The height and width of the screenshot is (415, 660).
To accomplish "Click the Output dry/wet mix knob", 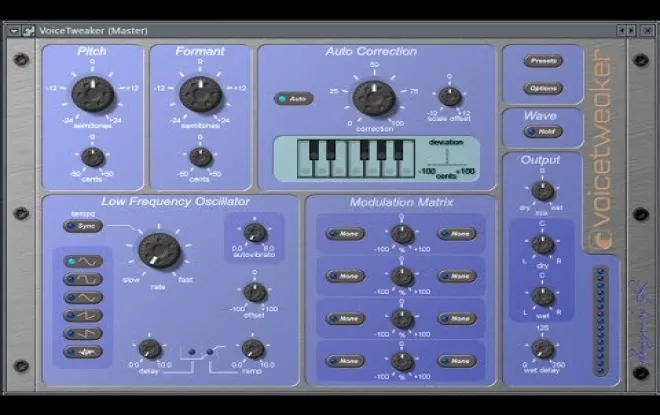I will [x=543, y=192].
